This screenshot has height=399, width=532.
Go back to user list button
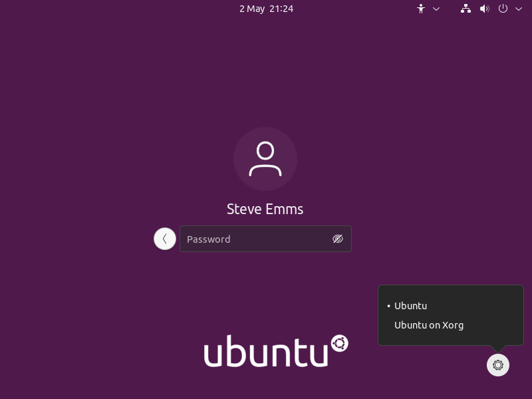point(165,239)
